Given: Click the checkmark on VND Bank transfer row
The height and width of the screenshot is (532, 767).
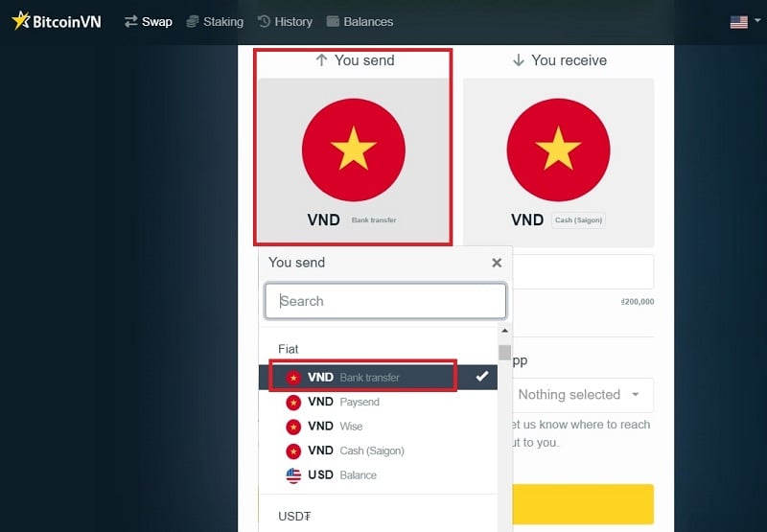Looking at the screenshot, I should click(x=482, y=376).
